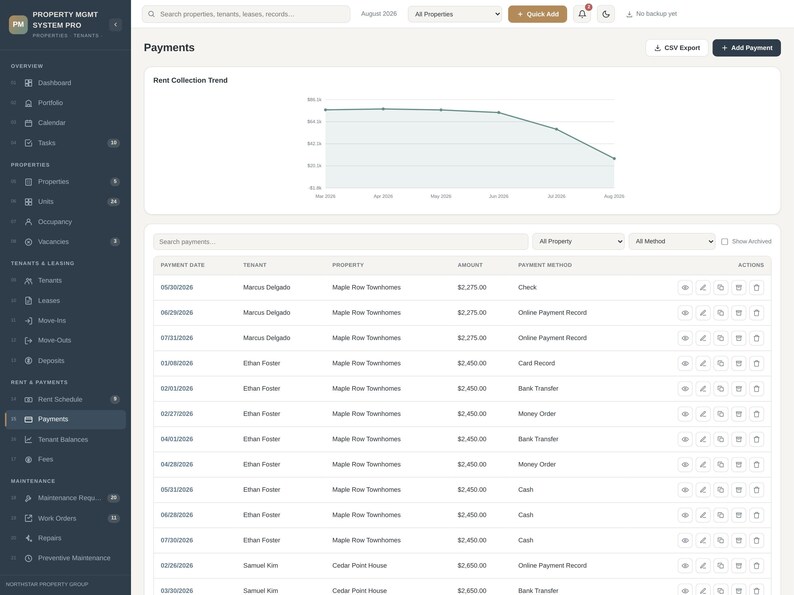Delete the 01/08/2026 Ethan Foster payment
The height and width of the screenshot is (595, 794).
pos(757,364)
